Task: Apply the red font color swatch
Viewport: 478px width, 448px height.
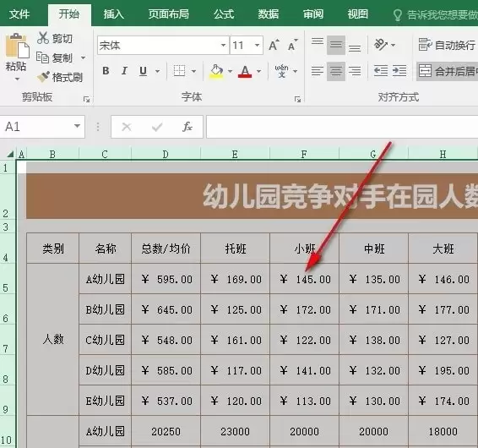Action: (x=245, y=71)
